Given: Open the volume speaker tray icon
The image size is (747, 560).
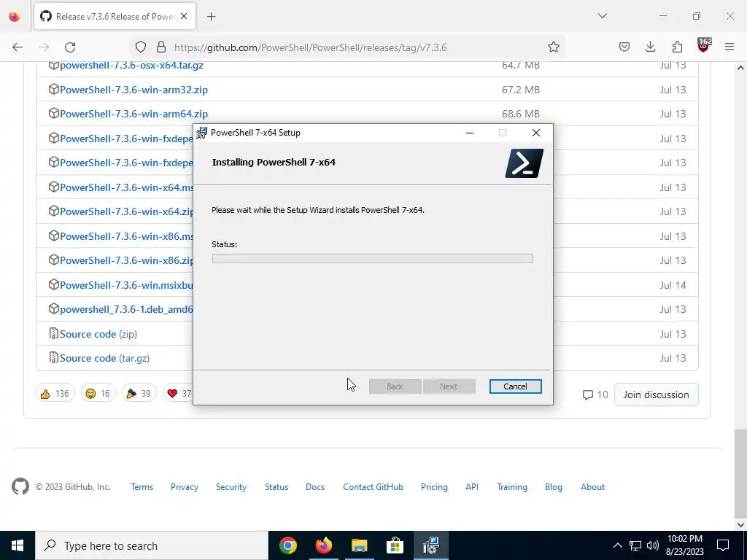Looking at the screenshot, I should pos(653,545).
